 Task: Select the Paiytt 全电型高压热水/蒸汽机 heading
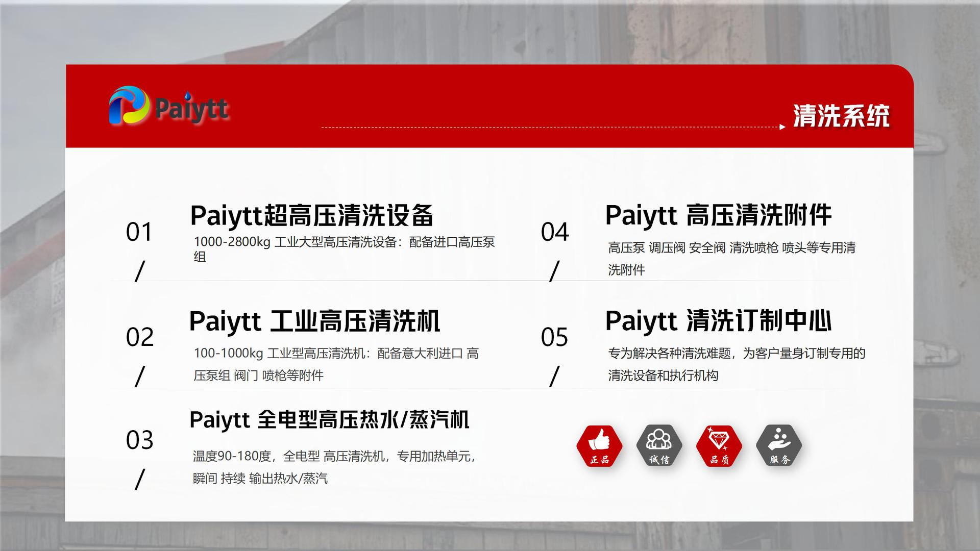tap(329, 420)
